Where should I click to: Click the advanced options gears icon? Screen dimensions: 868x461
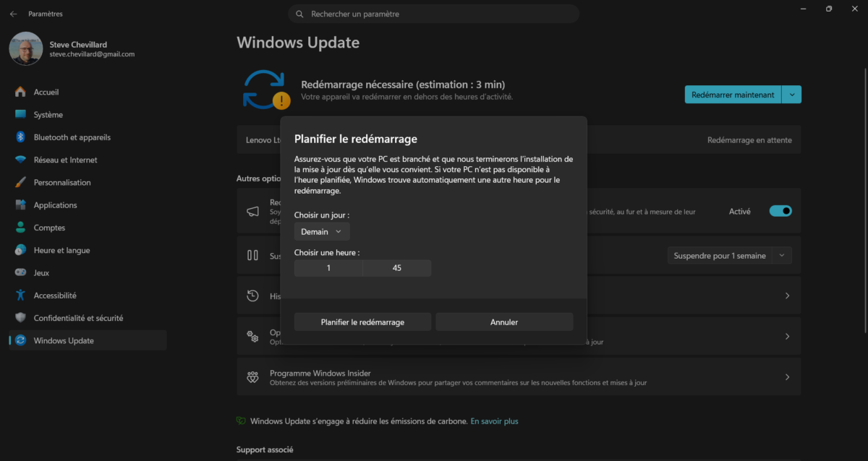coord(252,336)
